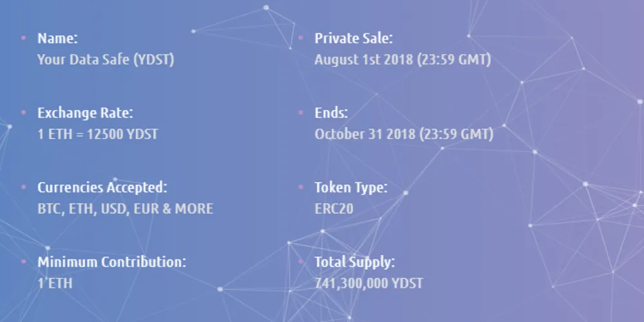The image size is (644, 322).
Task: Click the ERC20 token type value
Action: 334,209
